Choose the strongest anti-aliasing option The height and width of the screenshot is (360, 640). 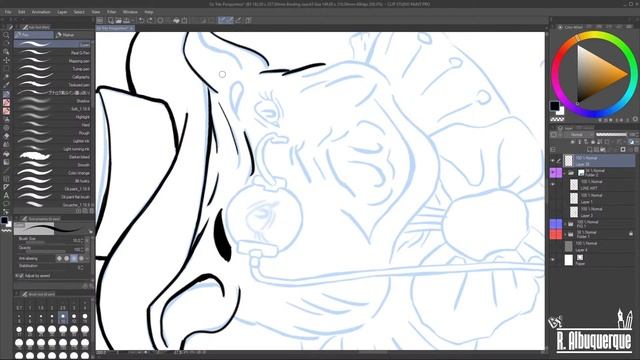[x=81, y=258]
